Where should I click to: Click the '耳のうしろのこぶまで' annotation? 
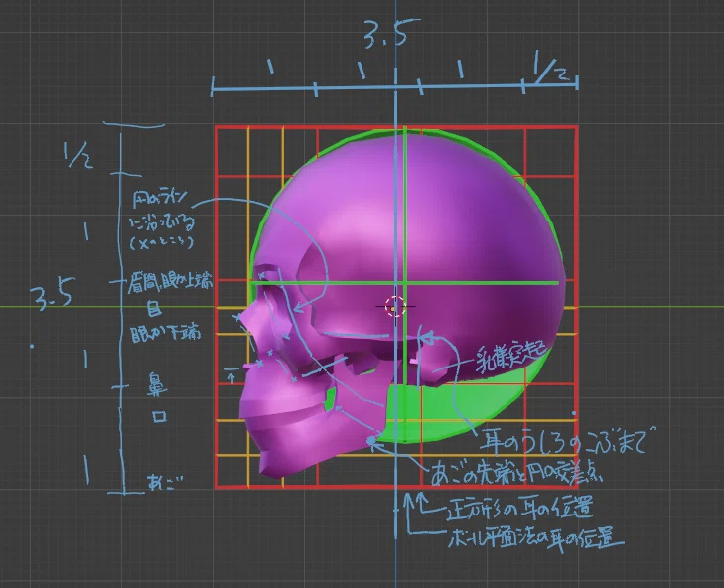click(567, 440)
